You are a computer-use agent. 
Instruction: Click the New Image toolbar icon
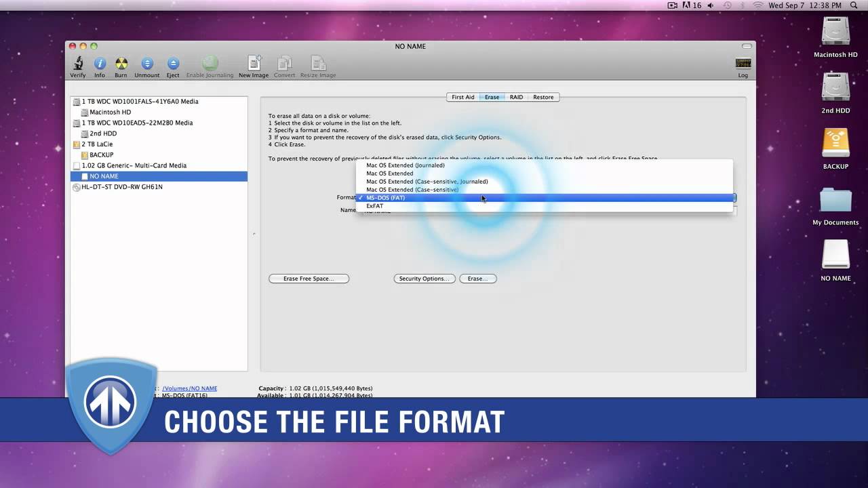coord(254,63)
